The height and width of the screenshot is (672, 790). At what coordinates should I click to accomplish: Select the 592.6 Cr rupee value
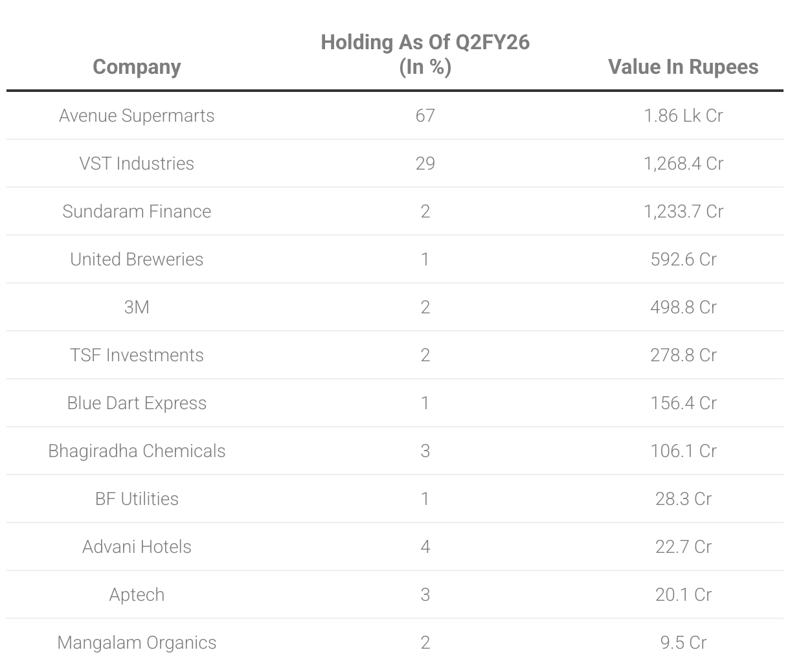(x=683, y=259)
